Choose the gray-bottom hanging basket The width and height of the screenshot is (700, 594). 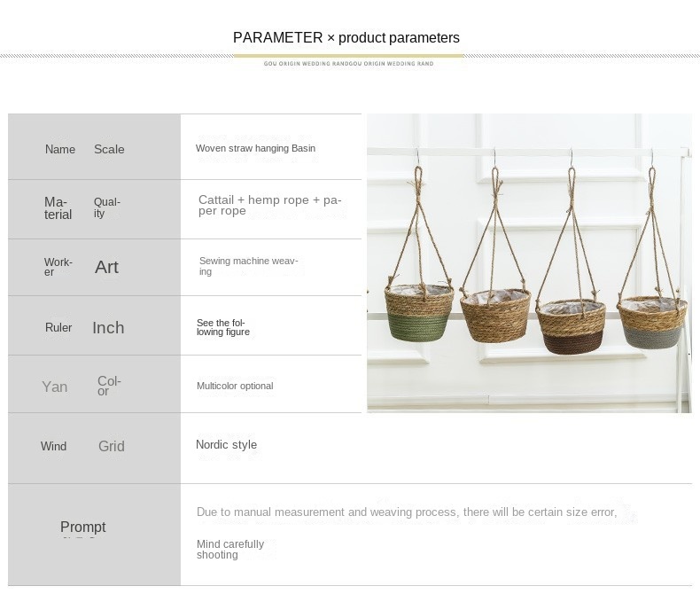(652, 322)
